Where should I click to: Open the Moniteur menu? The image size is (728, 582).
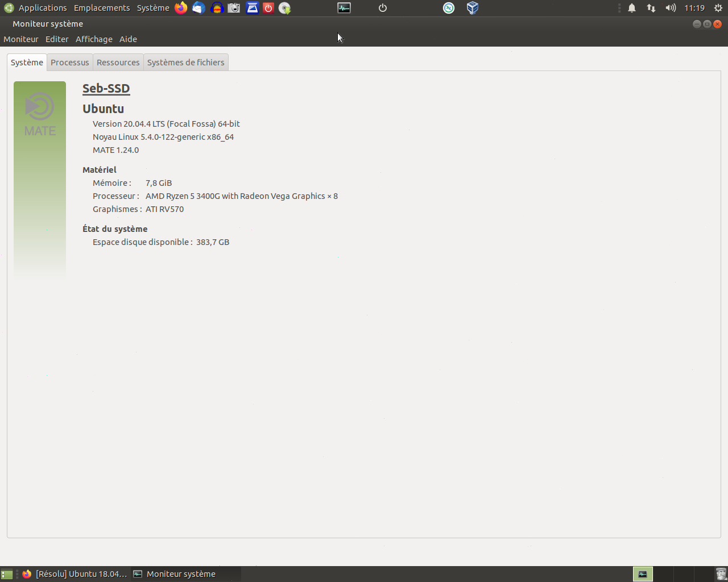coord(21,39)
